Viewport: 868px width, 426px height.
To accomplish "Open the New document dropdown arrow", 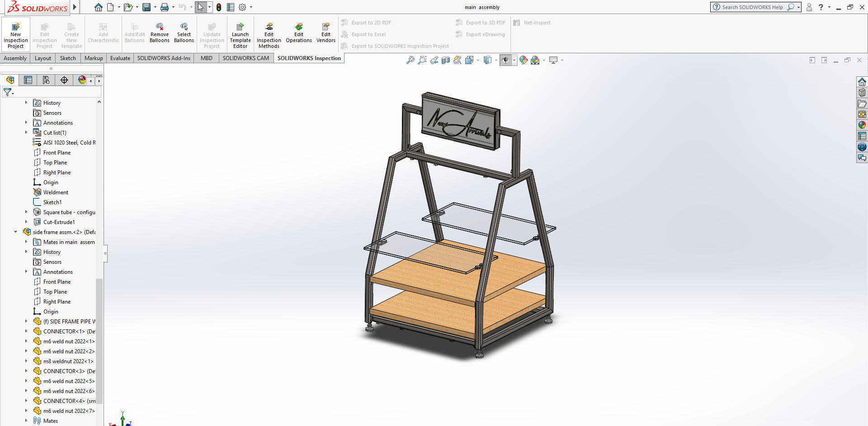I will pyautogui.click(x=119, y=7).
